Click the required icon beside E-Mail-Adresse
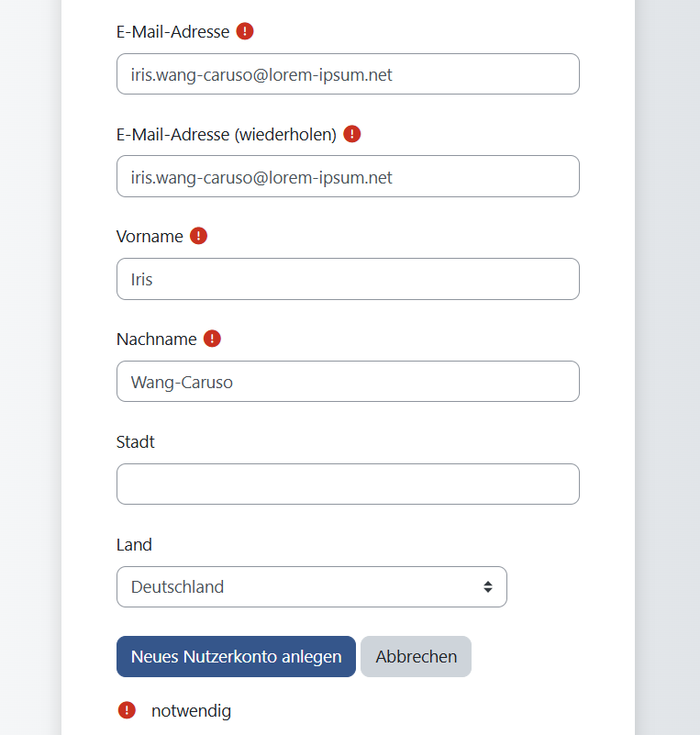Image resolution: width=700 pixels, height=735 pixels. 244,30
